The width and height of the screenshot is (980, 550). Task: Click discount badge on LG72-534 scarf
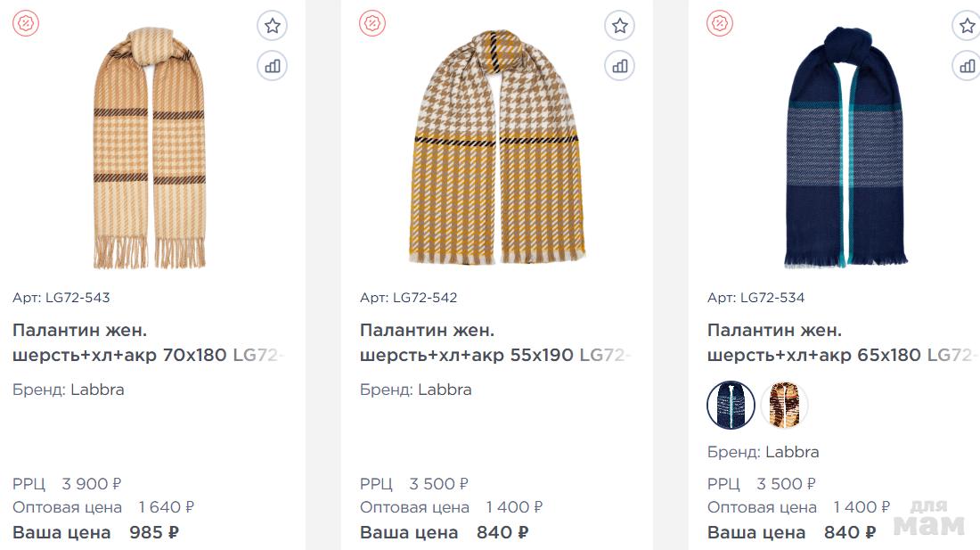(719, 24)
